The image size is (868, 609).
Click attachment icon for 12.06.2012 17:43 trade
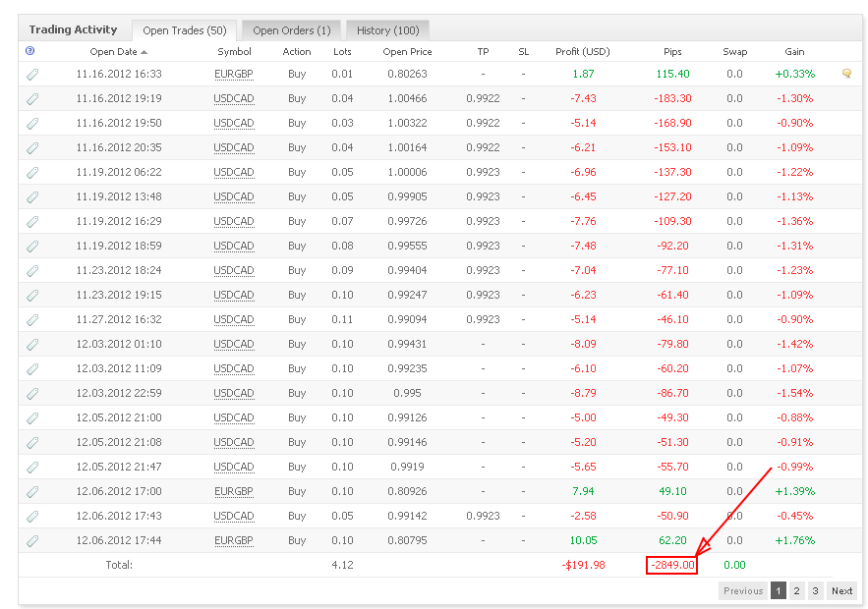pos(32,516)
